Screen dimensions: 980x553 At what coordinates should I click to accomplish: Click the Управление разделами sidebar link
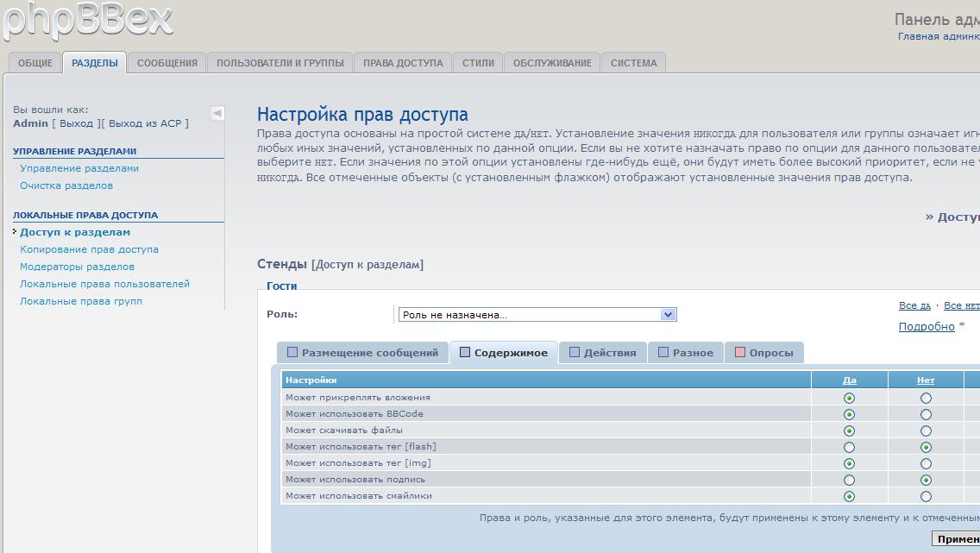pos(79,168)
